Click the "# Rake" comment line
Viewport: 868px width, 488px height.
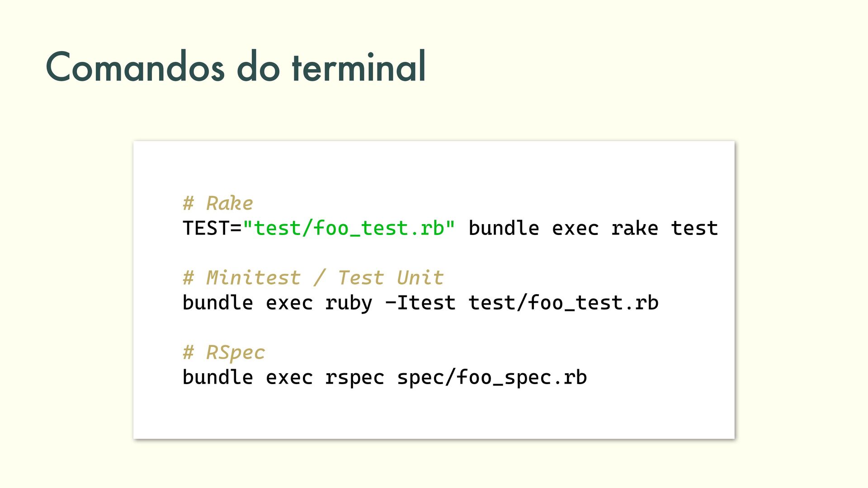217,203
